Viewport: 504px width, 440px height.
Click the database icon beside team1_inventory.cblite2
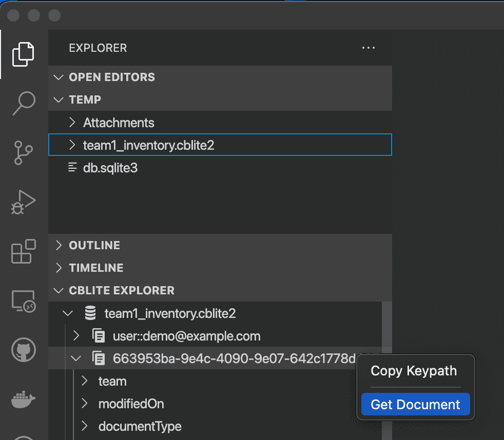90,313
